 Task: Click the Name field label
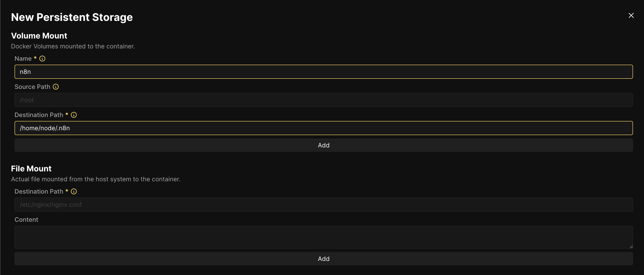(x=23, y=59)
